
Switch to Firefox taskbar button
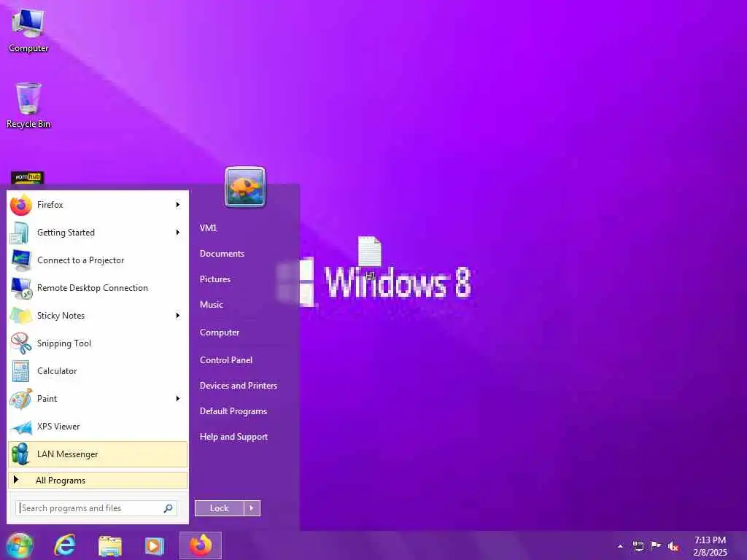coord(201,545)
